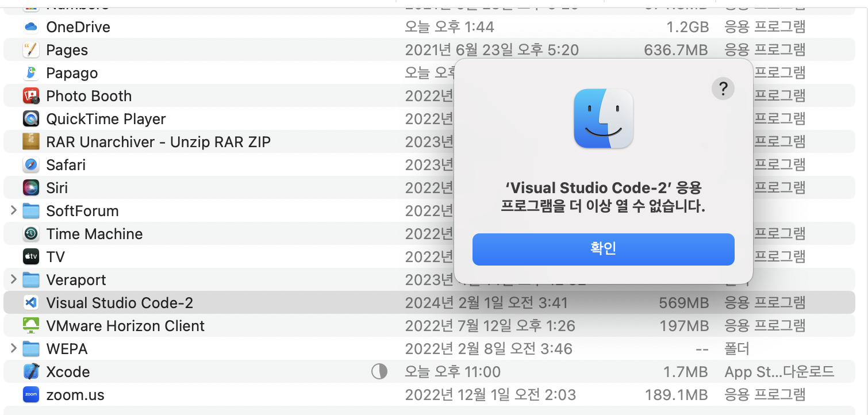Select the Time Machine file name
This screenshot has width=868, height=415.
[94, 234]
